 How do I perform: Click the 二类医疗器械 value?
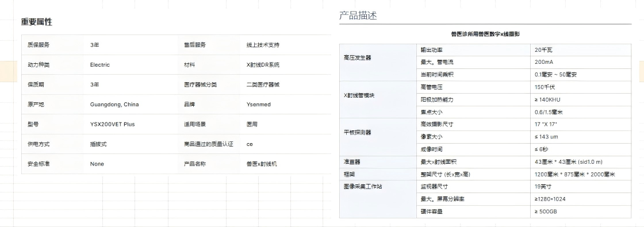click(263, 84)
